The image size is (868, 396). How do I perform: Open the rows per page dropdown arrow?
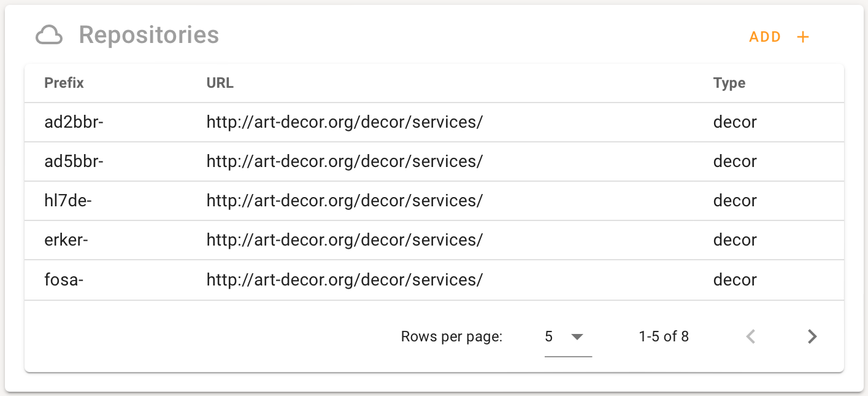click(x=576, y=336)
